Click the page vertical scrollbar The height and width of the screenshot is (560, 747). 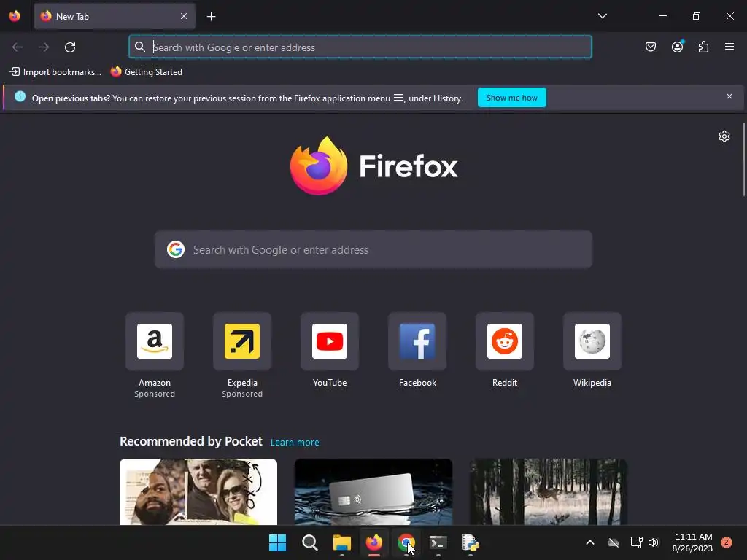(x=744, y=160)
